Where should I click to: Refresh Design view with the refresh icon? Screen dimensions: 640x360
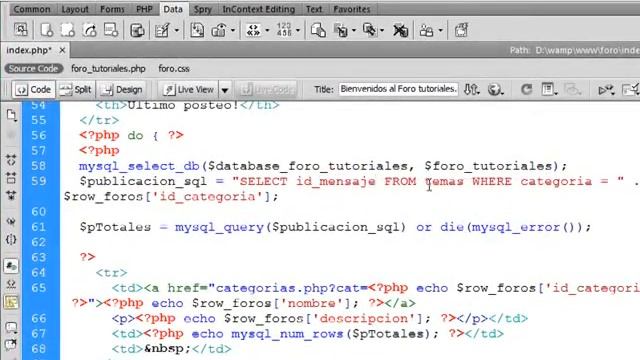click(x=526, y=89)
